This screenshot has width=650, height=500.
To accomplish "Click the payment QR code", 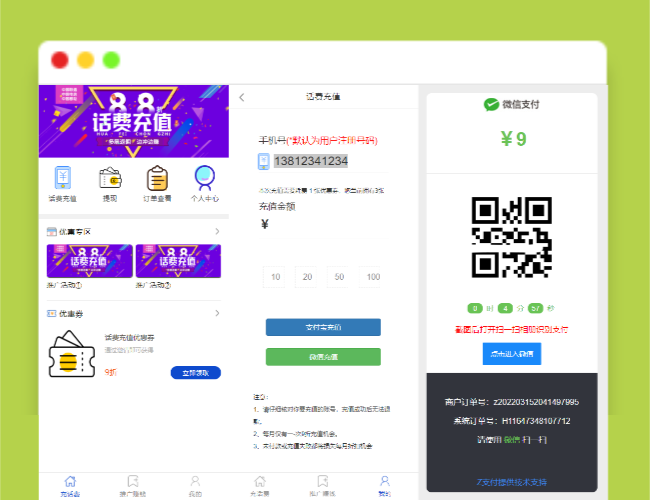I will [512, 237].
